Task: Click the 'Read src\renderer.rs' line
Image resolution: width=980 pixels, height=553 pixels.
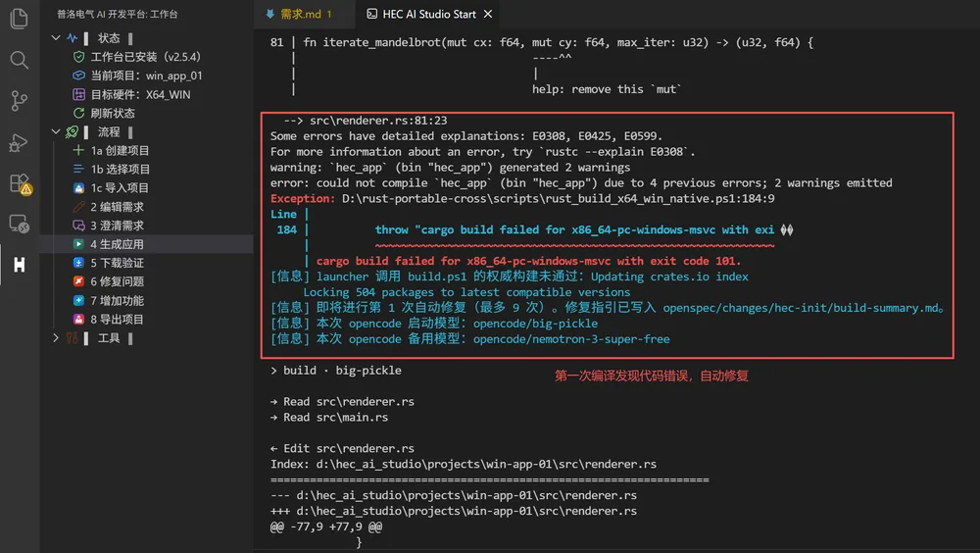Action: point(342,402)
